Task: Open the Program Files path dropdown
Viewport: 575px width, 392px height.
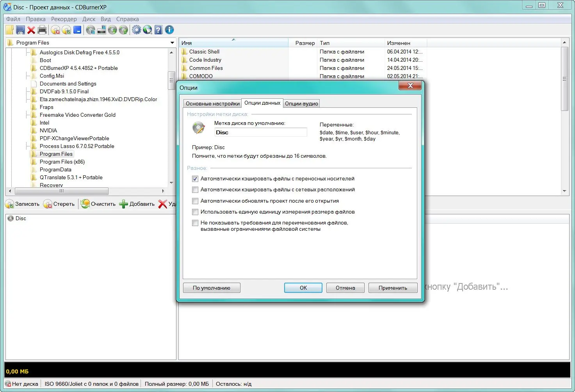Action: [x=172, y=43]
